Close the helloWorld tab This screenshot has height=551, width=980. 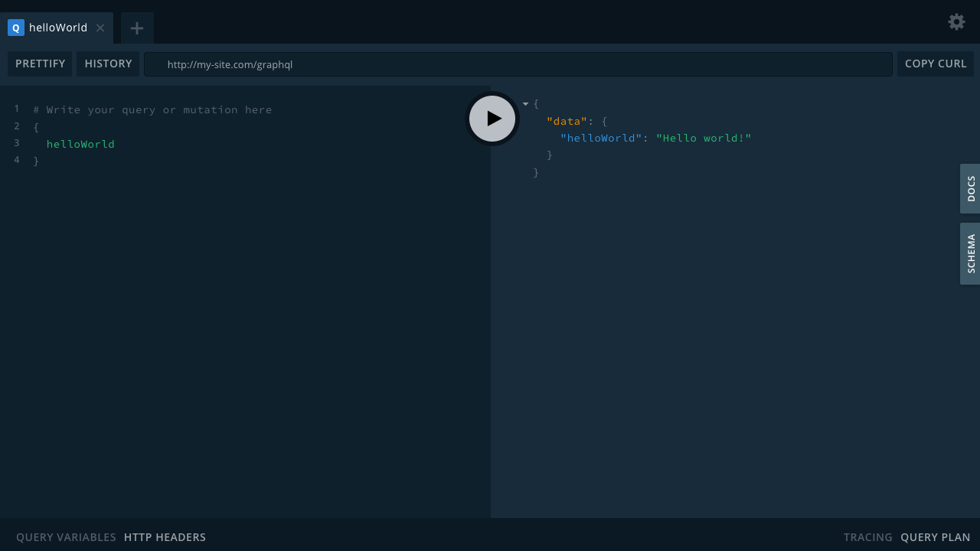[100, 28]
